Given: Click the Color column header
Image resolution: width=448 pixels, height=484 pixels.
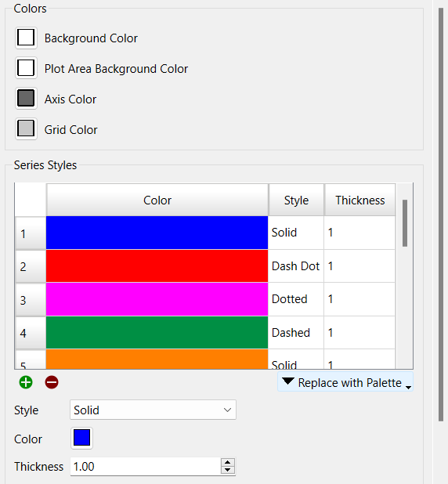Looking at the screenshot, I should [x=157, y=200].
